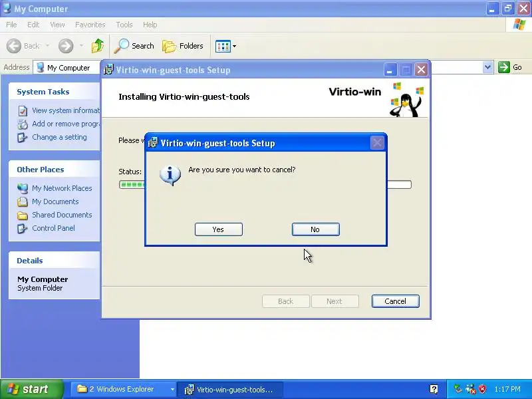Screen dimensions: 532x399
Task: Switch to Virtio-win-guest-tools taskbar button
Action: click(230, 390)
